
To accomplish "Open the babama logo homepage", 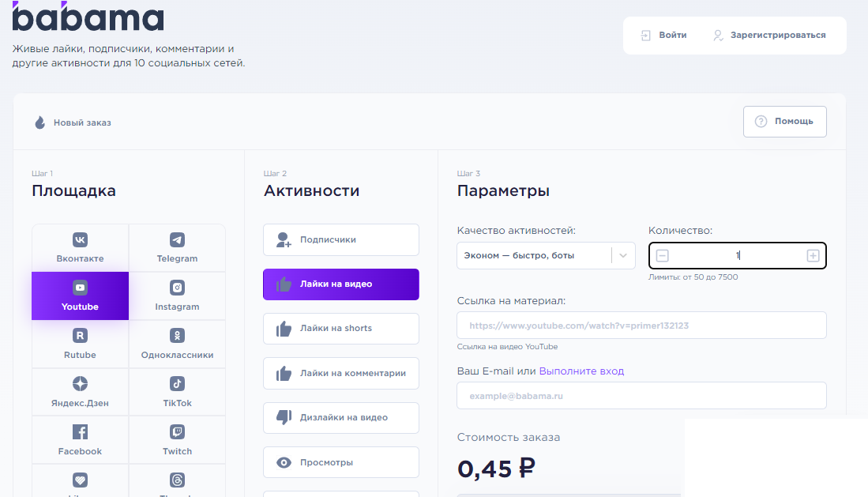I will [88, 16].
